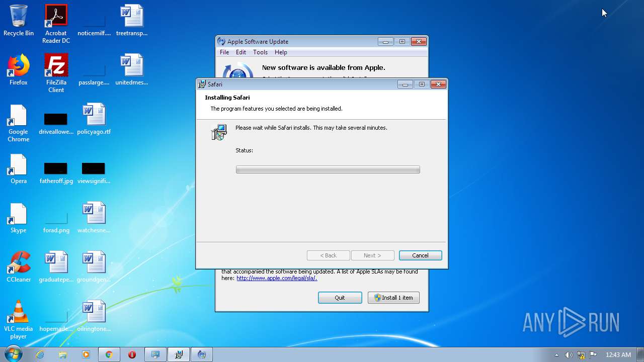Image resolution: width=644 pixels, height=362 pixels.
Task: Switch to the Safari installer taskbar item
Action: 179,354
